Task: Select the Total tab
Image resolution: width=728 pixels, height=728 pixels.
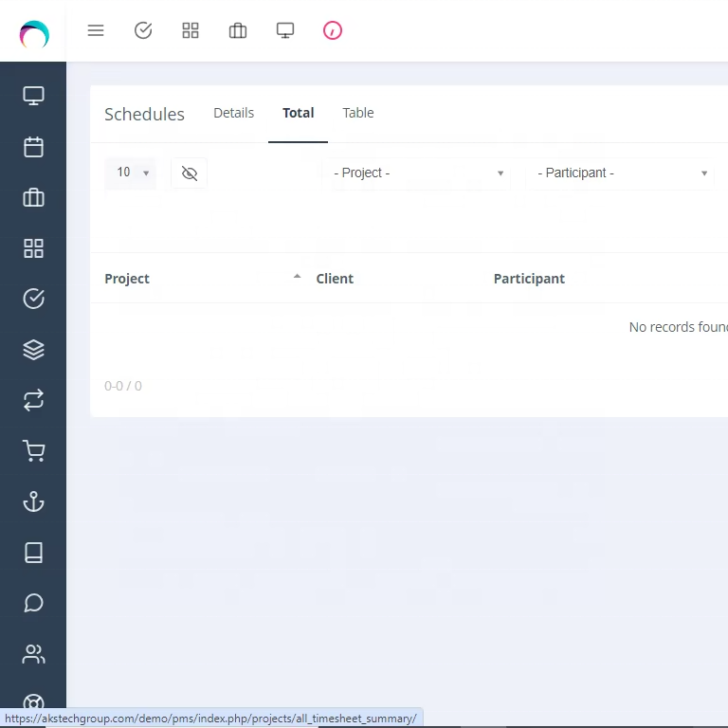Action: pos(298,113)
